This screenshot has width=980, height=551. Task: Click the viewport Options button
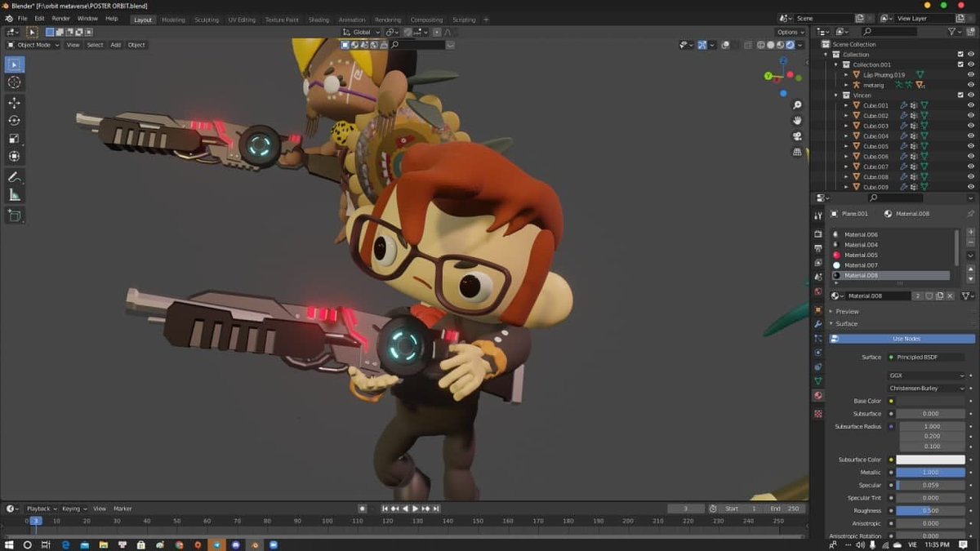click(x=790, y=33)
